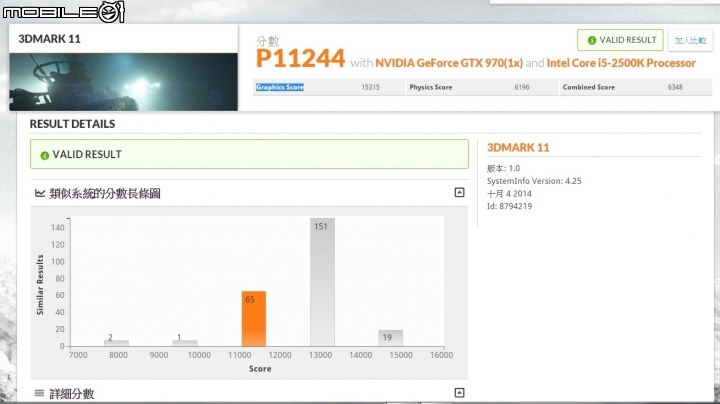Click the small histogram bar labeled 2
This screenshot has width=720, height=404.
coord(116,343)
